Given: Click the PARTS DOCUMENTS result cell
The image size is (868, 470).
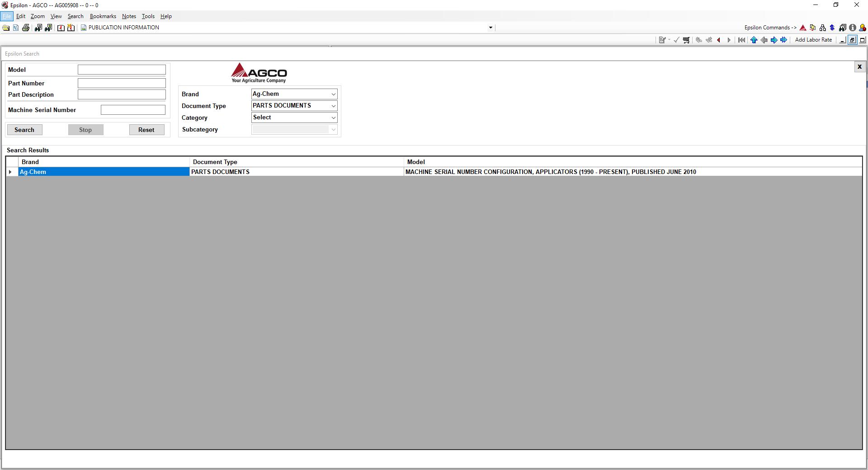Looking at the screenshot, I should (297, 172).
